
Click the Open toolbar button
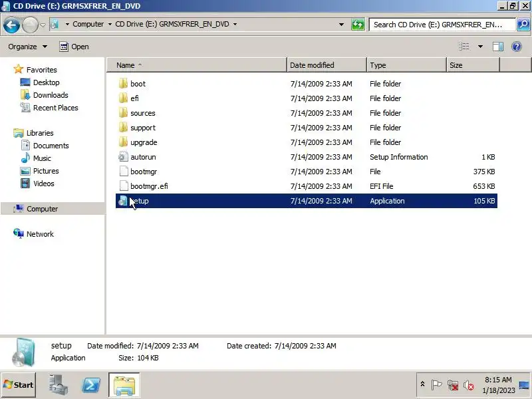(x=74, y=47)
